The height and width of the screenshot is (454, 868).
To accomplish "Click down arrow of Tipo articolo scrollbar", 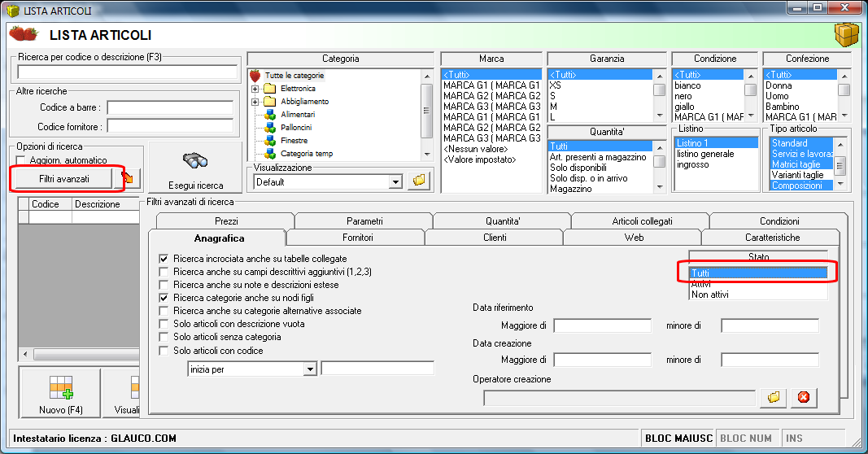I will [x=840, y=183].
